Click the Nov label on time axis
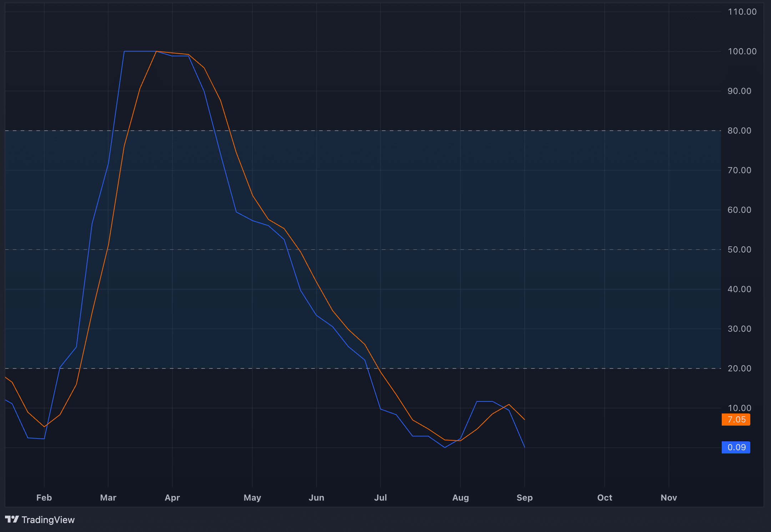 [x=669, y=498]
